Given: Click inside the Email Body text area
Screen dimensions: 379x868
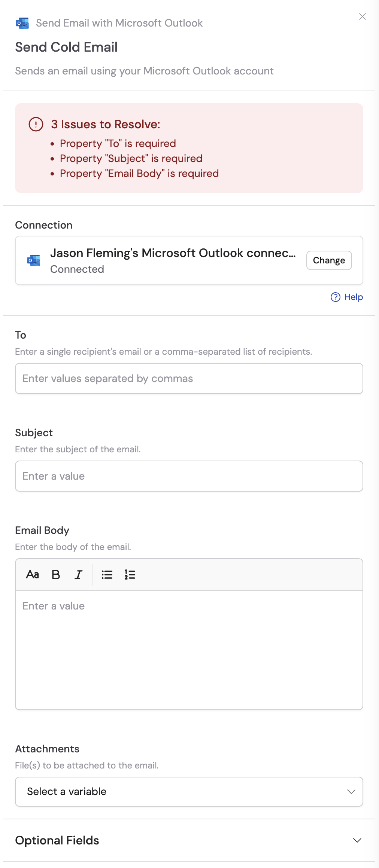Looking at the screenshot, I should coord(189,650).
